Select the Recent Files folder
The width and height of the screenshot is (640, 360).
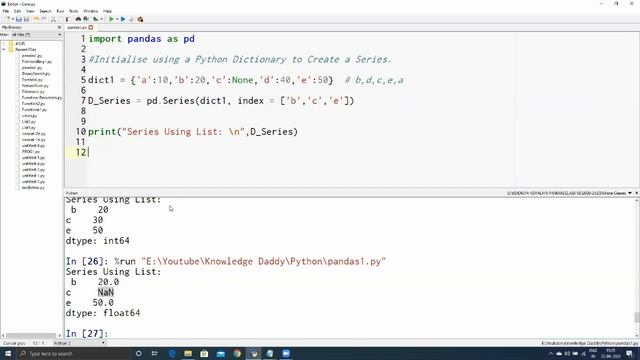25,49
